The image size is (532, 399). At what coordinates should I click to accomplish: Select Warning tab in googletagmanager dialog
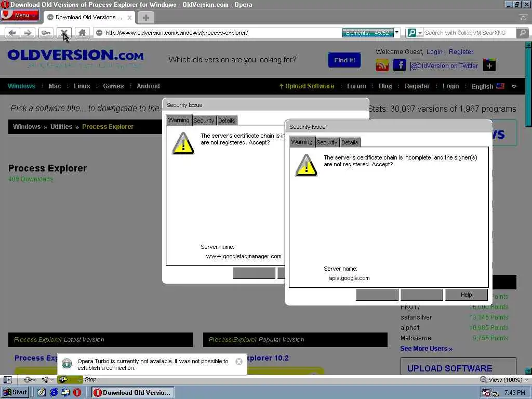click(x=179, y=120)
